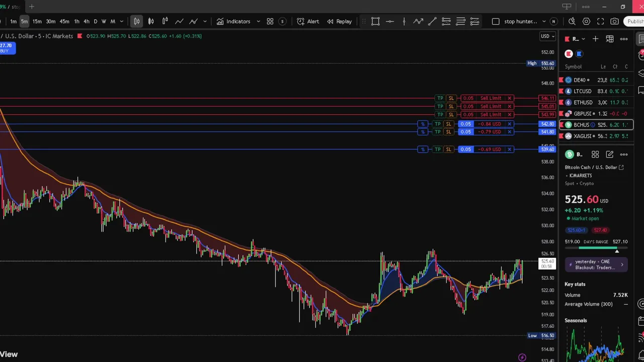Open a new tab with the plus

click(x=32, y=7)
